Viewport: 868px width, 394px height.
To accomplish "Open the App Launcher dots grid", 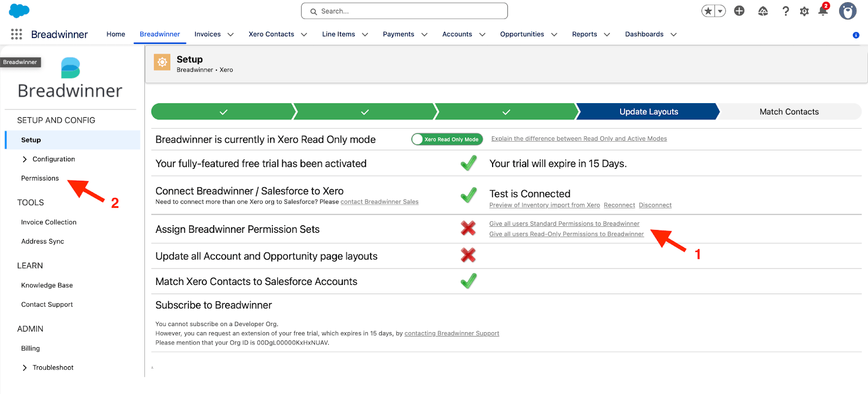I will tap(16, 34).
